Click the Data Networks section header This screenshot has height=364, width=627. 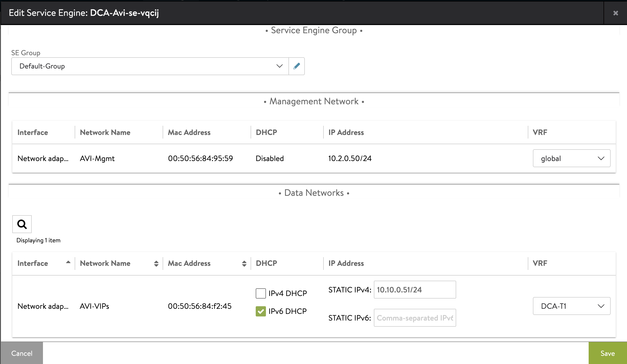[313, 192]
